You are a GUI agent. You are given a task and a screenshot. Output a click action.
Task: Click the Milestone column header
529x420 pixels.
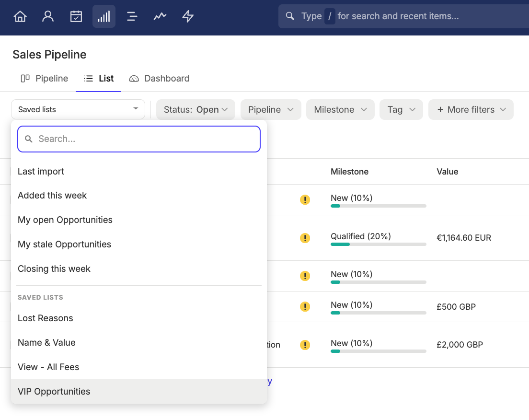349,172
